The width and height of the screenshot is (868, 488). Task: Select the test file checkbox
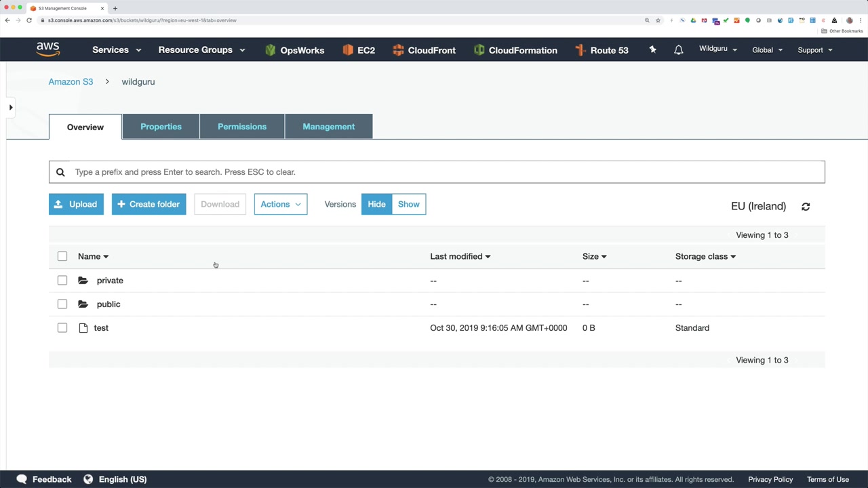tap(62, 328)
